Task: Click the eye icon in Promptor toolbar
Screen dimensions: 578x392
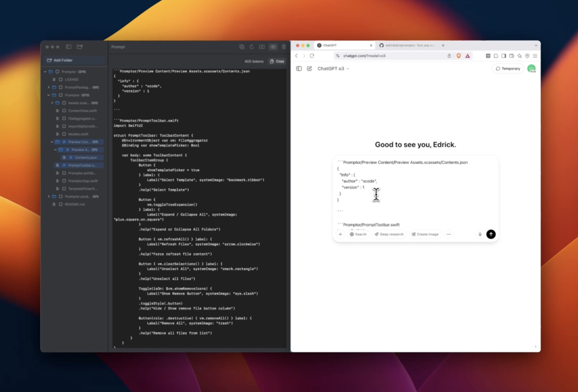Action: click(273, 47)
